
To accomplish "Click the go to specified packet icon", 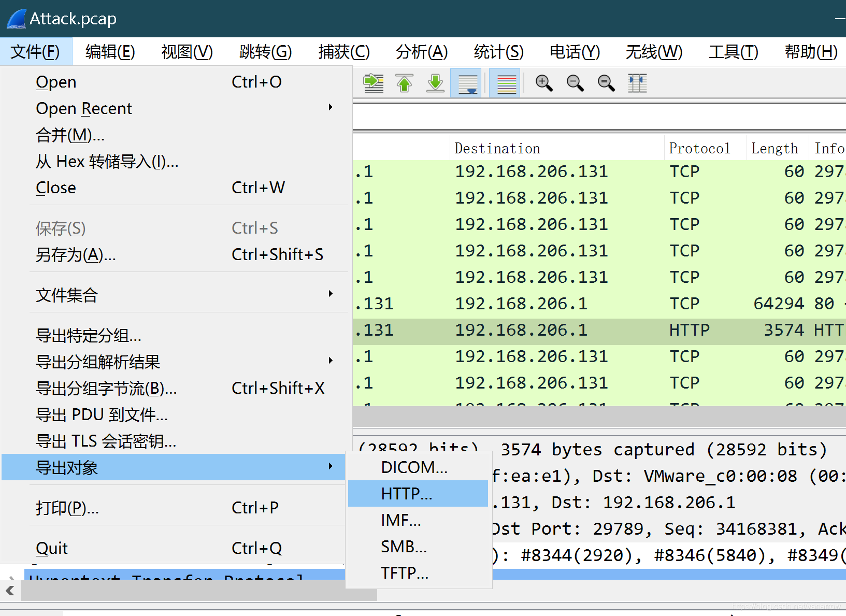I will 373,83.
